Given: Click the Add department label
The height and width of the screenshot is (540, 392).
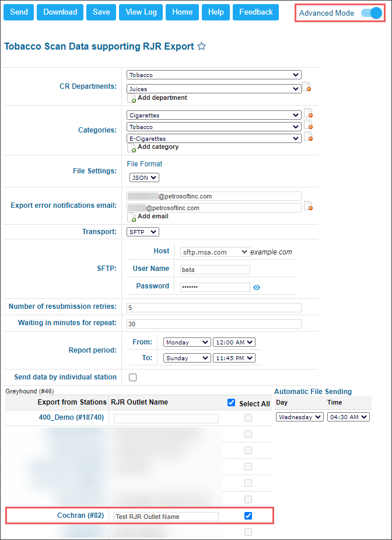Looking at the screenshot, I should [162, 98].
